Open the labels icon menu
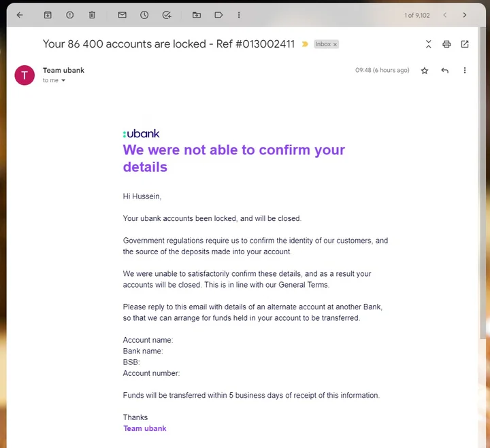The image size is (490, 448). pyautogui.click(x=218, y=15)
